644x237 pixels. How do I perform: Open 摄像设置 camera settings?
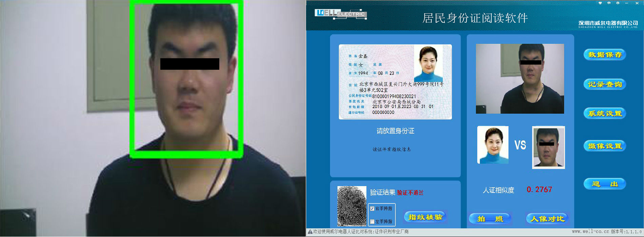coord(605,146)
